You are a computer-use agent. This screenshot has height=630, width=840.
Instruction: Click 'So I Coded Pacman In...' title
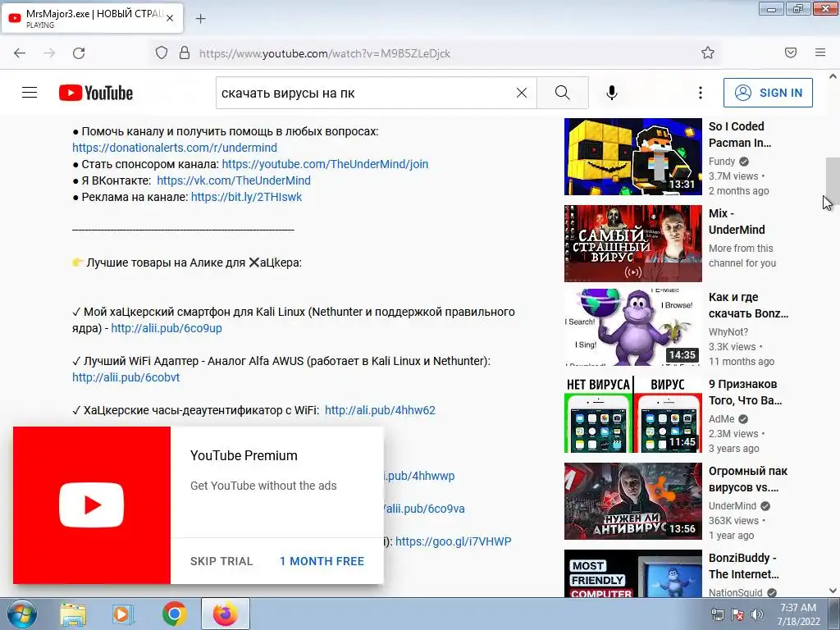tap(740, 135)
